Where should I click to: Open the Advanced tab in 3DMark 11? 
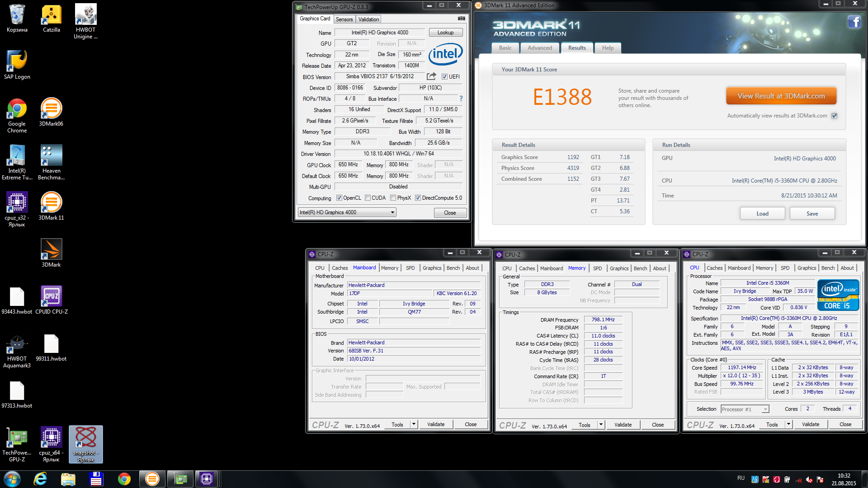click(539, 48)
